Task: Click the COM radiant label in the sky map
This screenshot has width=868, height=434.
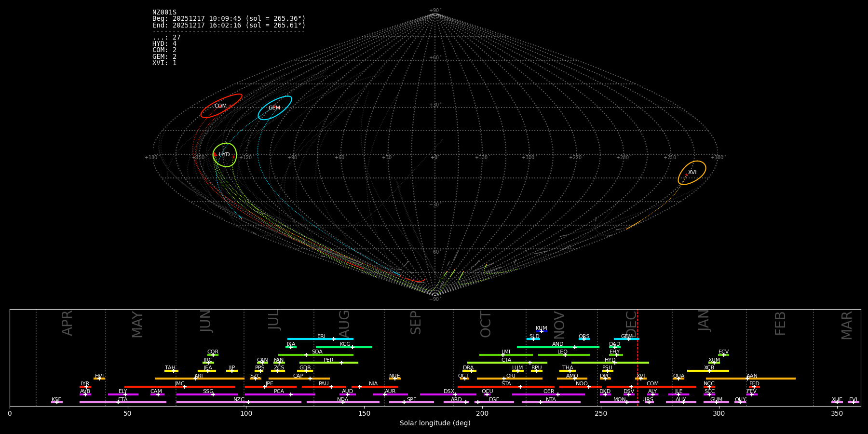Action: pos(220,106)
